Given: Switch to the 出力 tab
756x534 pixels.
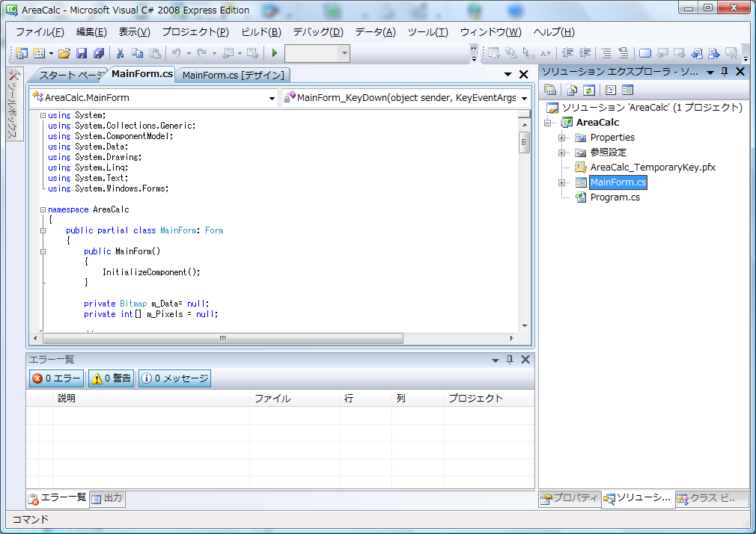Looking at the screenshot, I should tap(107, 498).
